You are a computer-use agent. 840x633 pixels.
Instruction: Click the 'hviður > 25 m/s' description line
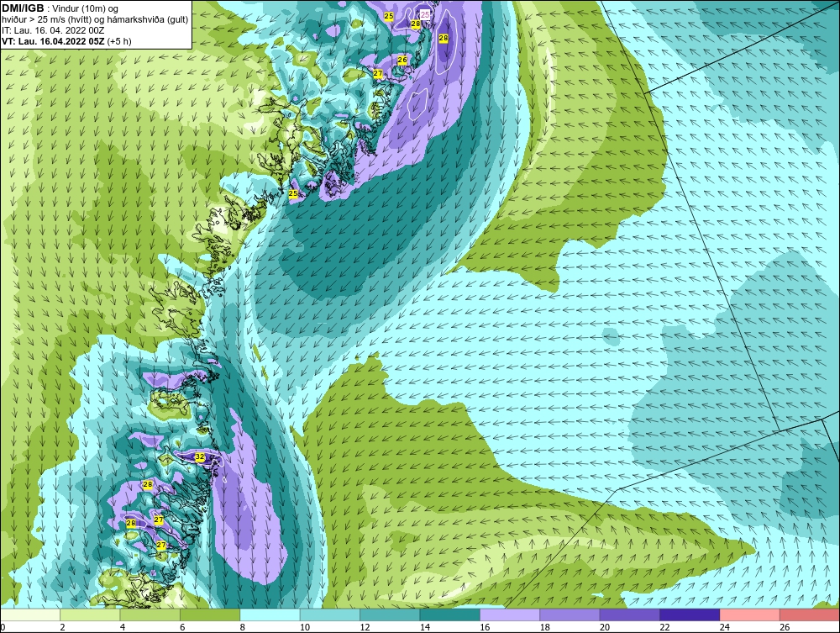[x=95, y=20]
